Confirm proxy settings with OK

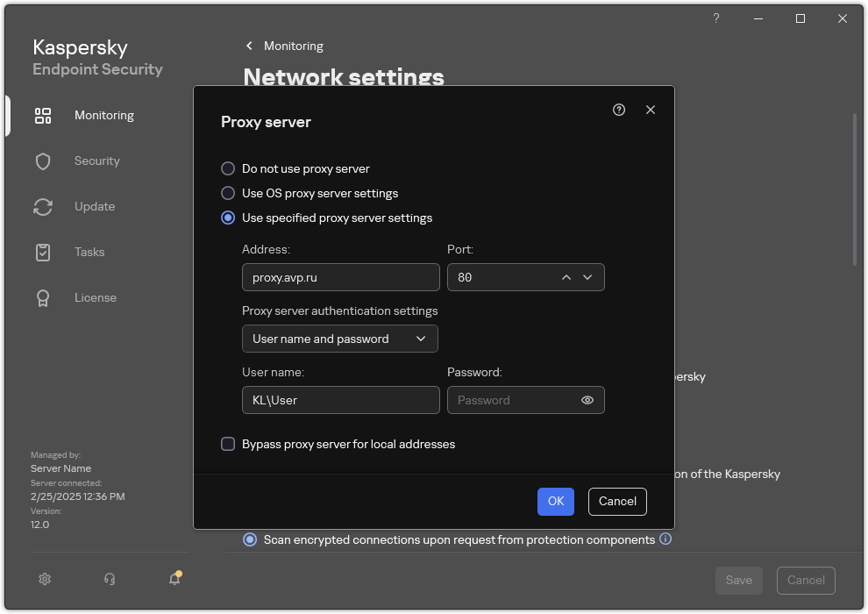(556, 501)
